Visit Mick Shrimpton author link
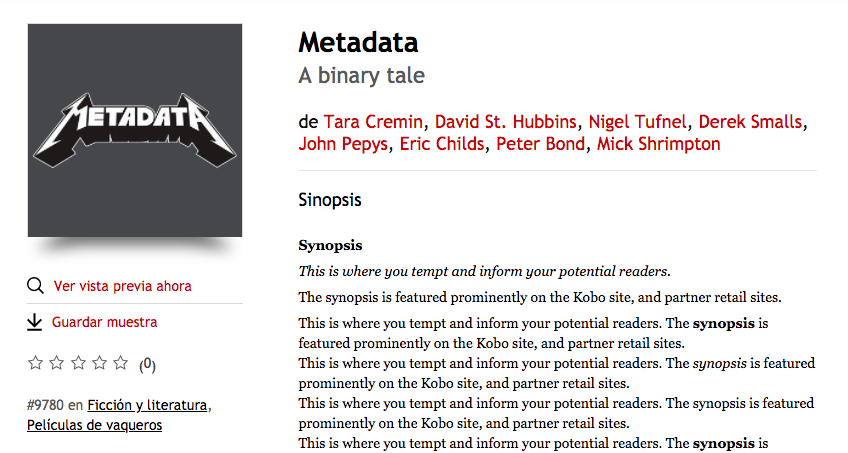 (658, 144)
